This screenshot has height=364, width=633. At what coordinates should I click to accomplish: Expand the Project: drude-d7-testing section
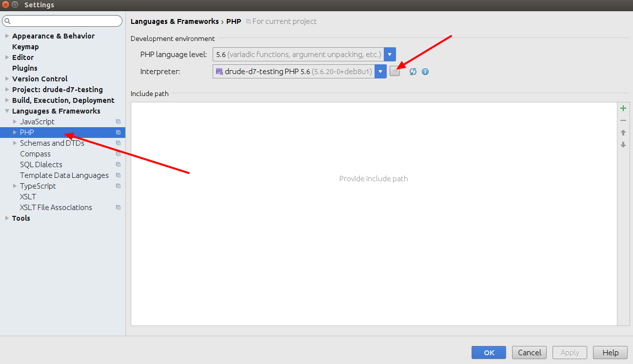coord(7,90)
